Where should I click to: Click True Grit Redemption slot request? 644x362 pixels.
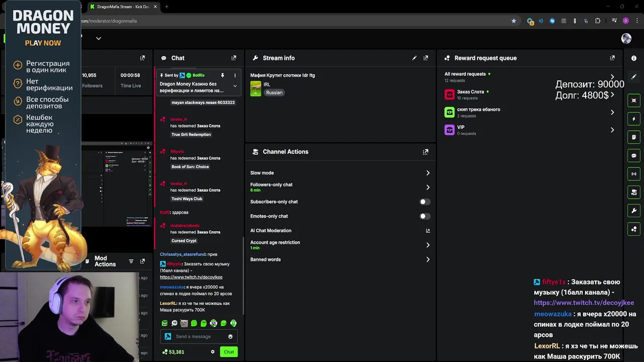tap(191, 135)
